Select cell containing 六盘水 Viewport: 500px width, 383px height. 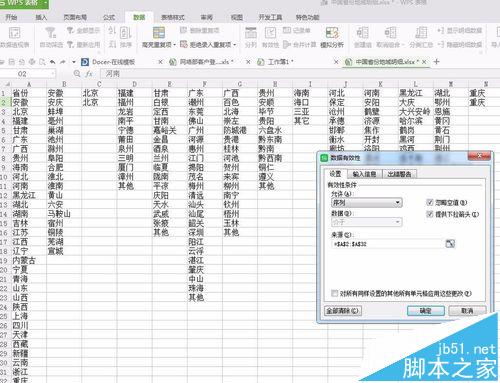(x=275, y=130)
